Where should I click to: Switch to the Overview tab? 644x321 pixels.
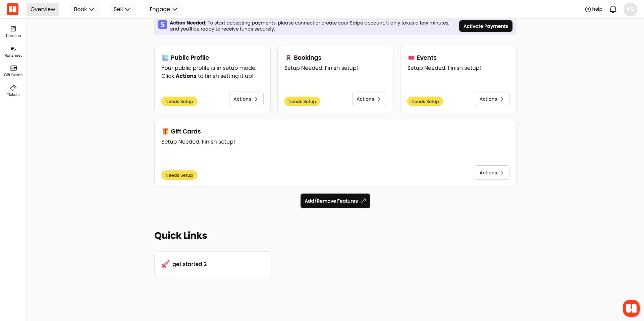pyautogui.click(x=42, y=9)
